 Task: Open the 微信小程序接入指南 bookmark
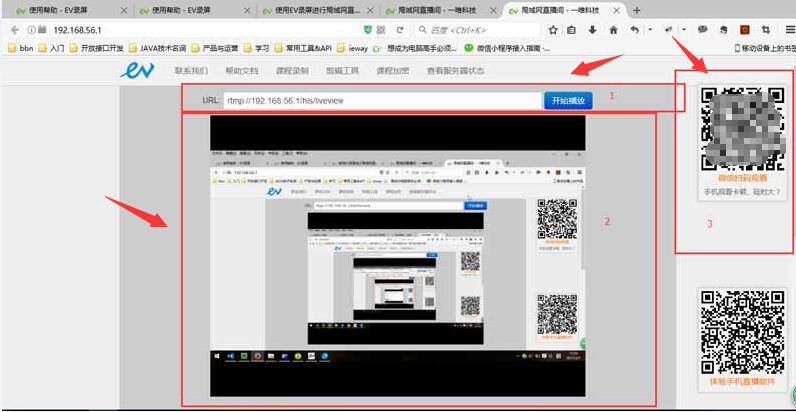[507, 49]
